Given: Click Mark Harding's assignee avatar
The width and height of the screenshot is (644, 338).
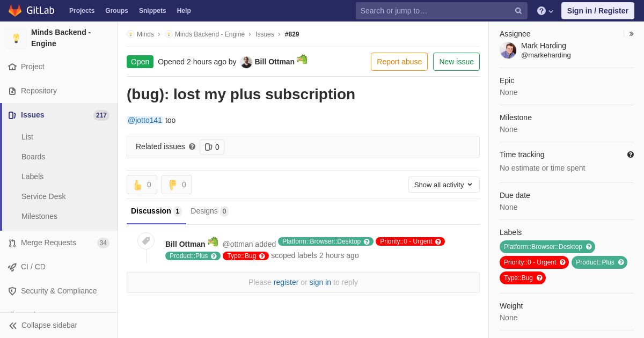Looking at the screenshot, I should [x=508, y=50].
